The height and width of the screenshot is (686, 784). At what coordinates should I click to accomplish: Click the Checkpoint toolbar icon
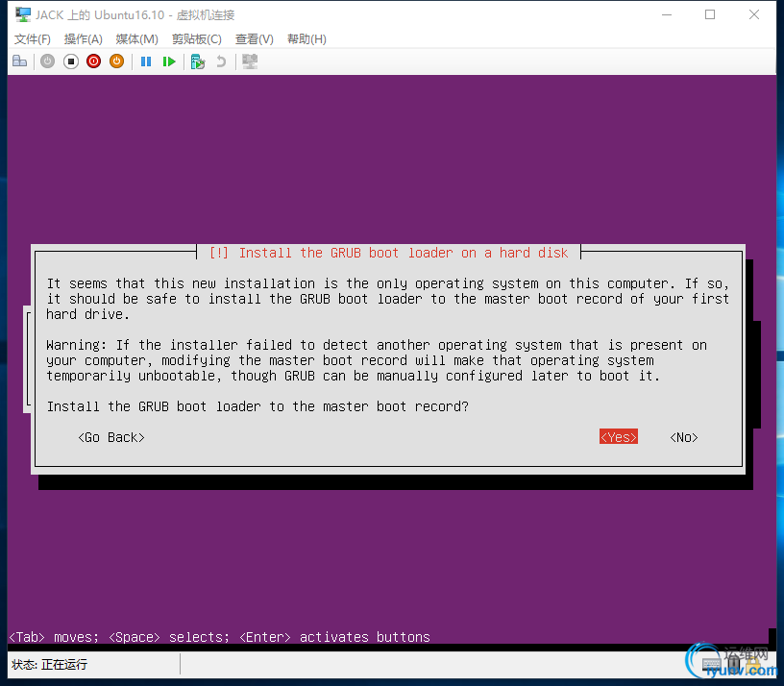[198, 61]
